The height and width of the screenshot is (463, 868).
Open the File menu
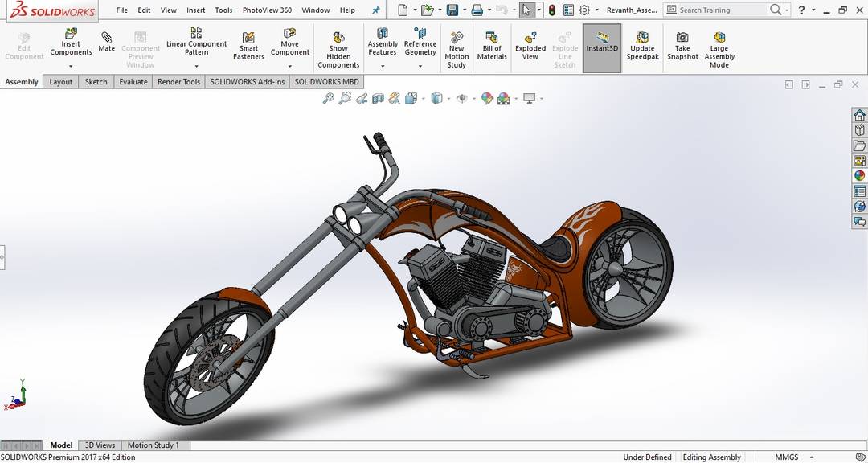point(122,10)
